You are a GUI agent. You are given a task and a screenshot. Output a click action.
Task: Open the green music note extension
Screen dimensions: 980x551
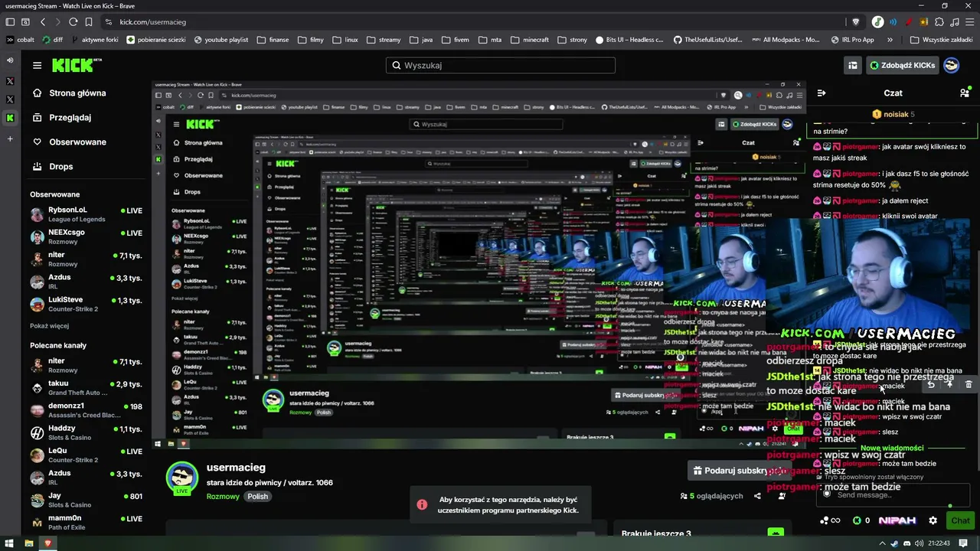pos(877,21)
